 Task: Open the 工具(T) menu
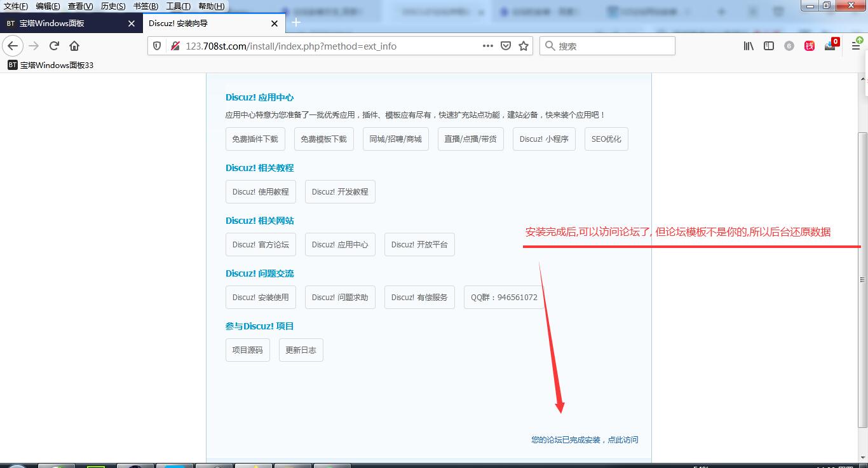click(178, 6)
